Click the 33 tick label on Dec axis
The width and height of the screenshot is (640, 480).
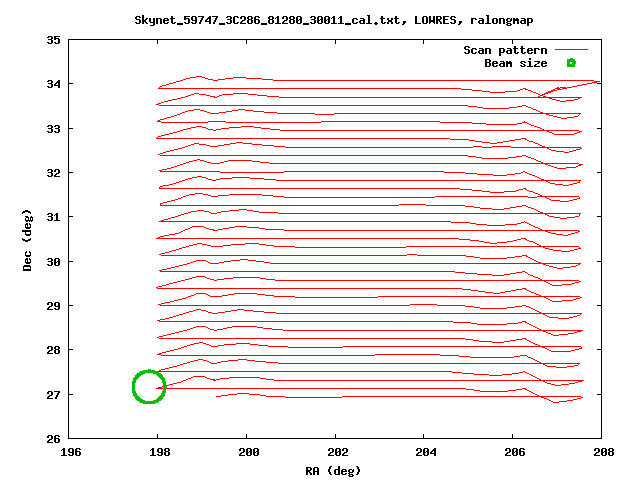click(x=53, y=129)
